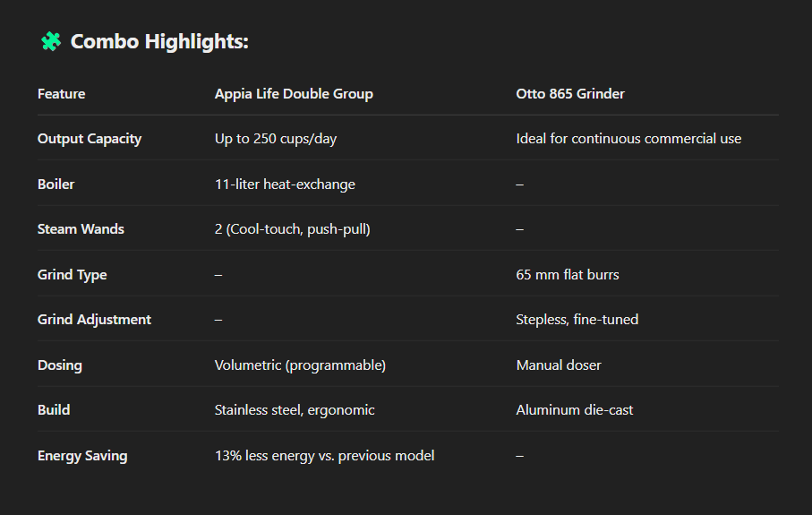Click the Combo Highlights heading
The width and height of the screenshot is (812, 515).
[159, 41]
